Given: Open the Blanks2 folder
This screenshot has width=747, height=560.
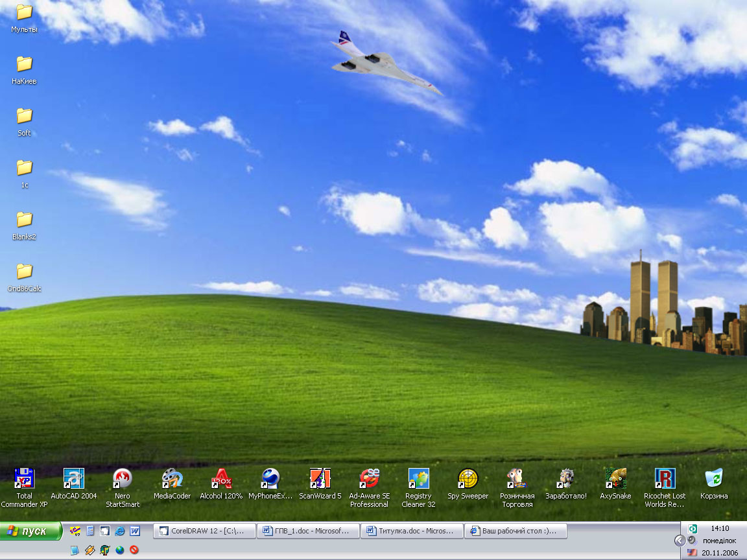Looking at the screenshot, I should click(x=24, y=226).
